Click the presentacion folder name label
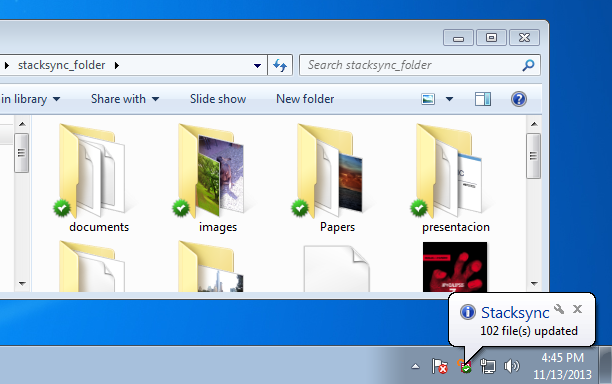Screen dimensions: 612x384 (x=455, y=227)
